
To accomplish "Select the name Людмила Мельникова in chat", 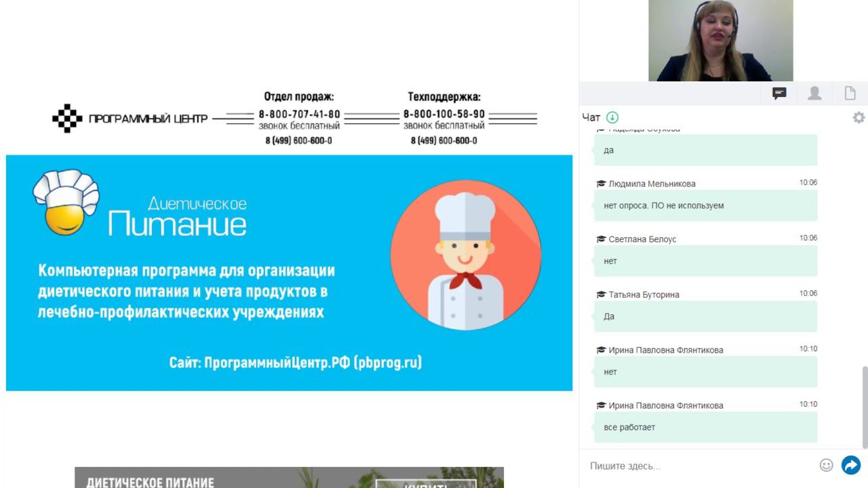I will [652, 184].
